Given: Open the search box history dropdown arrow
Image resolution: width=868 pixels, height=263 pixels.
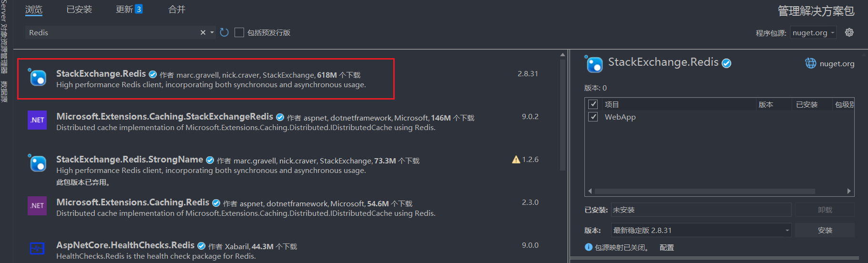Looking at the screenshot, I should [x=212, y=32].
